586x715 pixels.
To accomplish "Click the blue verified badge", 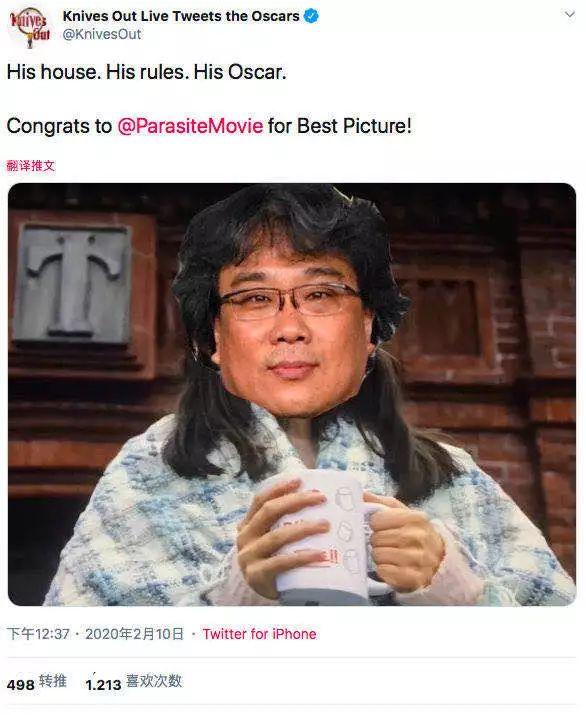I will point(311,16).
